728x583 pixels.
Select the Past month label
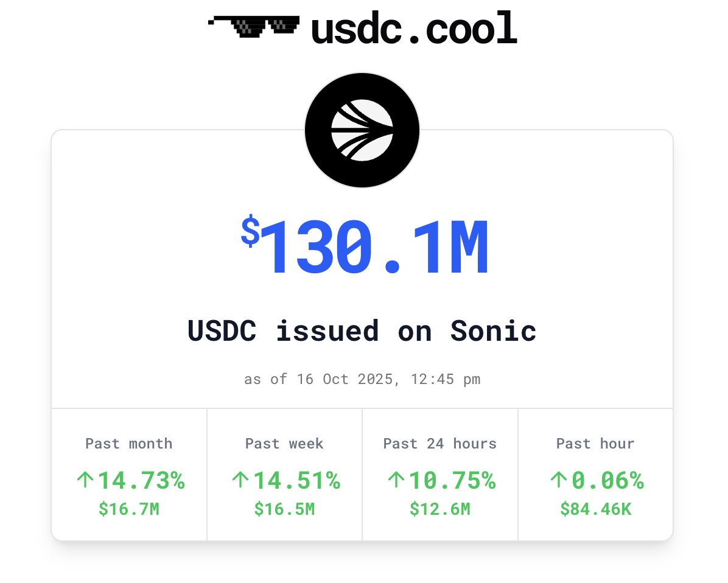[x=129, y=444]
